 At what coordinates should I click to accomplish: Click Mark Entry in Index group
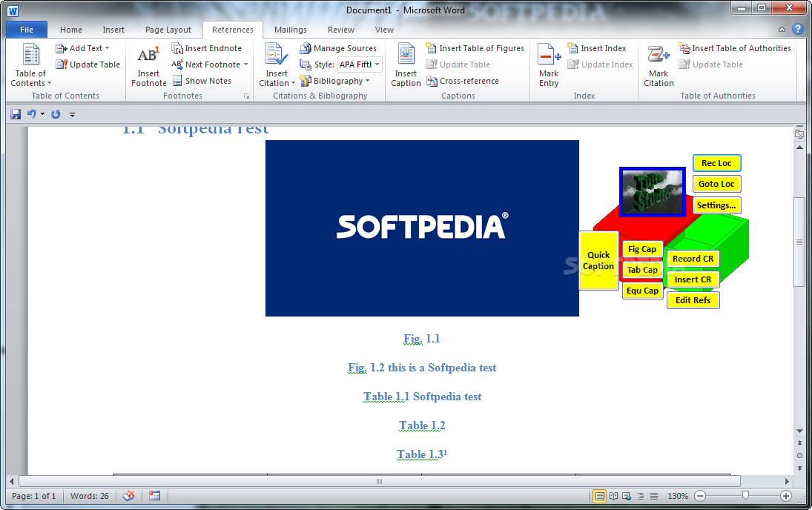coord(549,64)
